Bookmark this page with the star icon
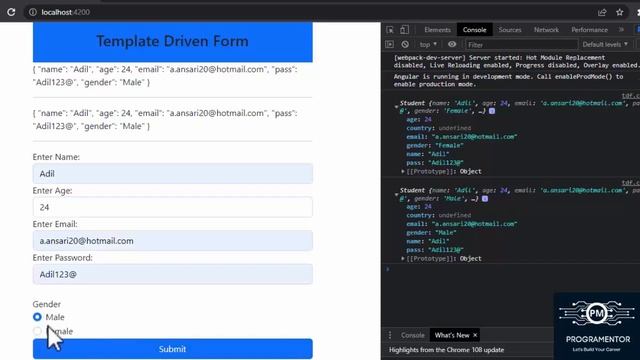The image size is (640, 360). [620, 12]
